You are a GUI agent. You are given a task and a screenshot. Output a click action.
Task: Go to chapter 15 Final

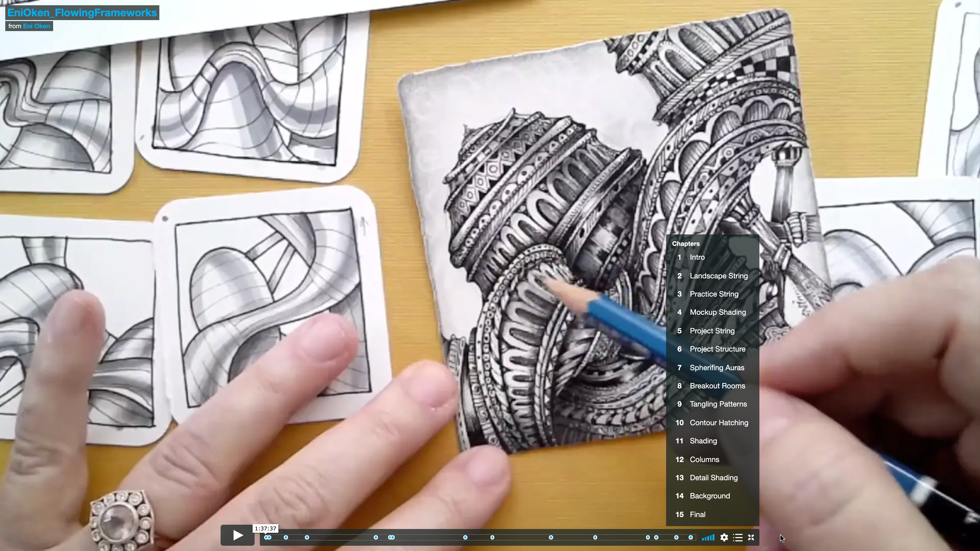click(713, 514)
